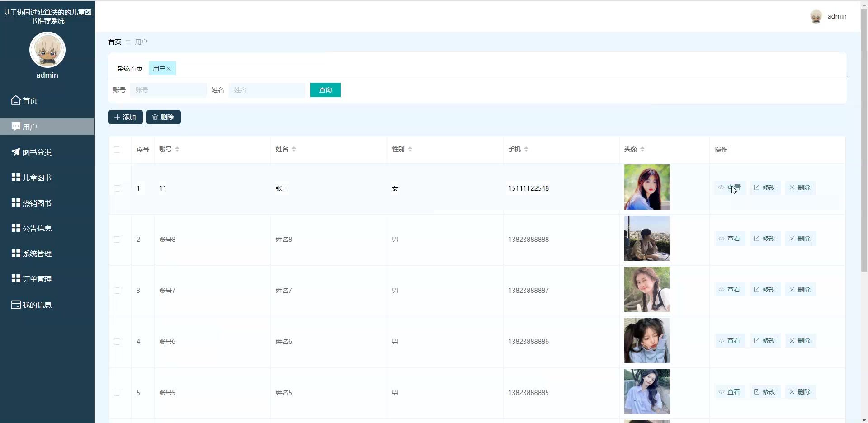Switch to the 系统首页 tab
This screenshot has height=423, width=868.
(x=129, y=69)
